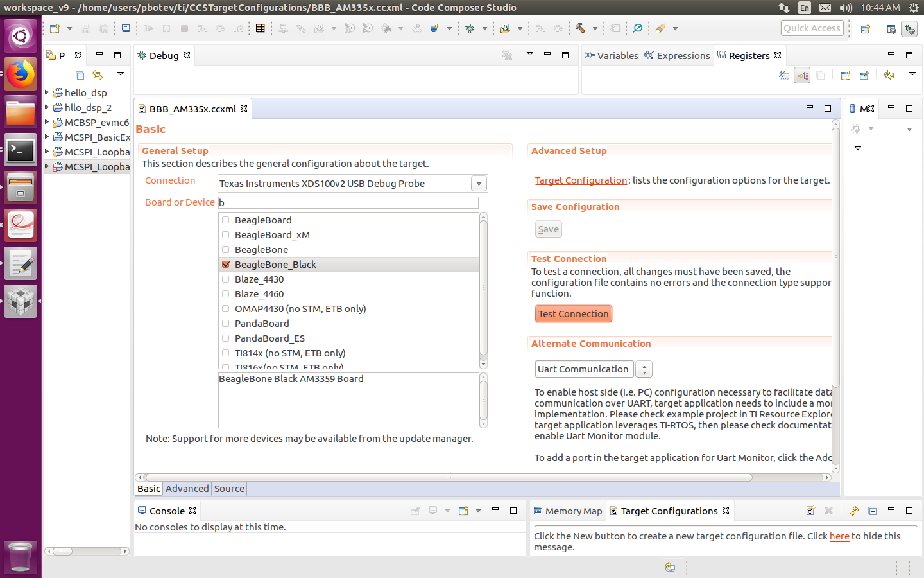The height and width of the screenshot is (578, 924).
Task: Expand the hllo_dsp_2 project
Action: [47, 107]
